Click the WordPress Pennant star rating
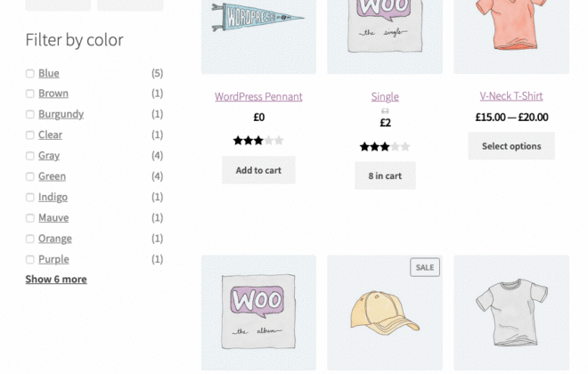Image resolution: width=588 pixels, height=374 pixels. tap(258, 141)
